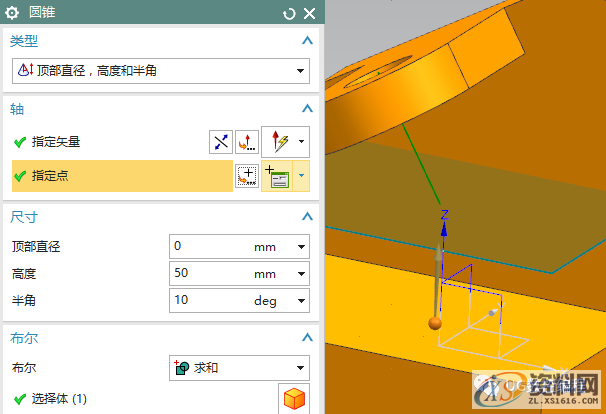Collapse the 类型 section
The image size is (606, 414).
point(307,41)
